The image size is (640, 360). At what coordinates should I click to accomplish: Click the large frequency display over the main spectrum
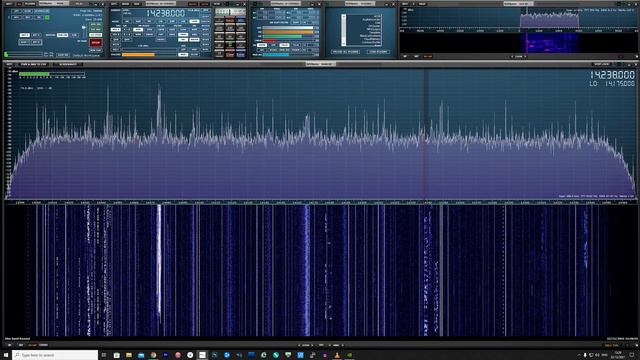click(x=612, y=75)
